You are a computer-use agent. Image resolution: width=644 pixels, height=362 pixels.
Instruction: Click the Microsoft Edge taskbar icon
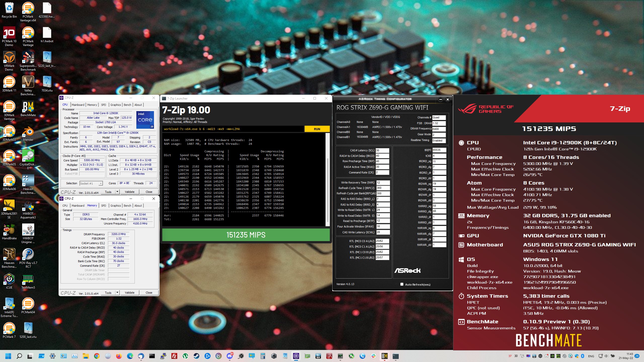130,356
